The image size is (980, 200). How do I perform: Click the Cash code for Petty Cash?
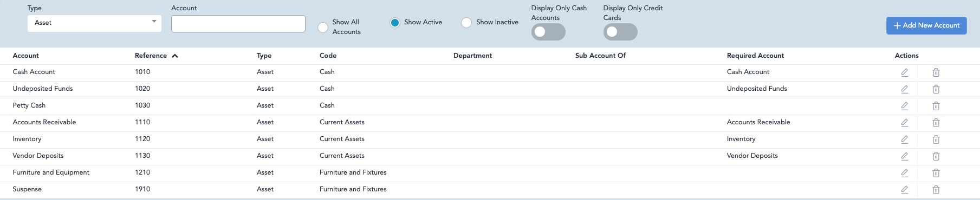pyautogui.click(x=327, y=105)
